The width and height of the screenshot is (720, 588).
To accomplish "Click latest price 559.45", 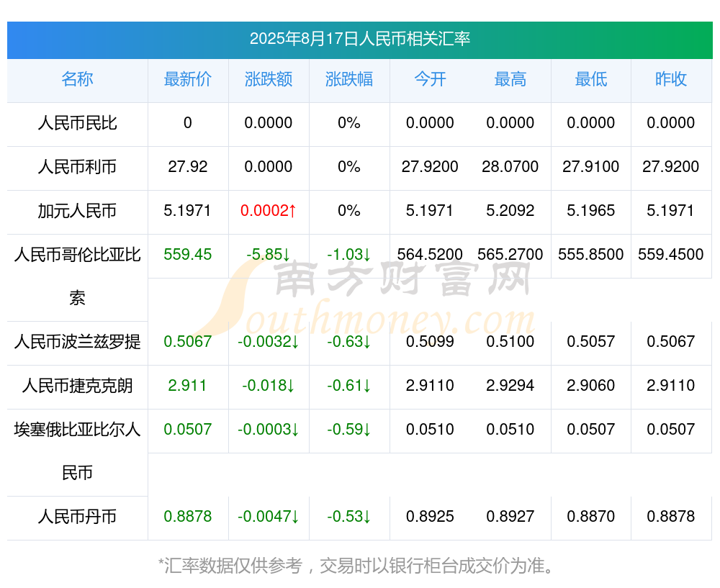I will (x=188, y=254).
